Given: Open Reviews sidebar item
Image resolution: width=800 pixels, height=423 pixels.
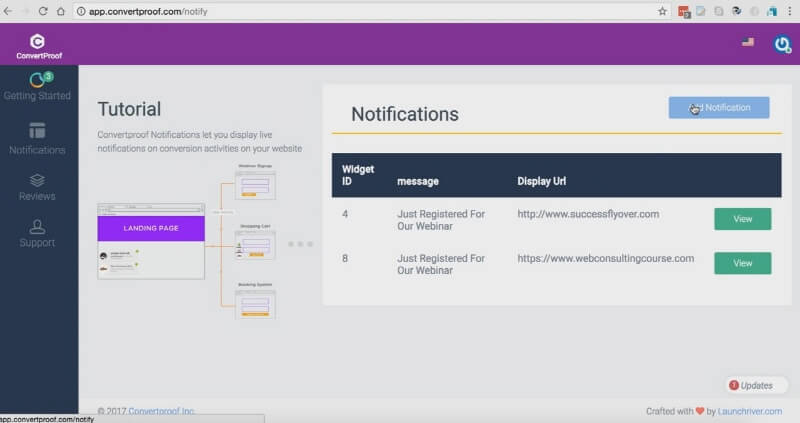Looking at the screenshot, I should pyautogui.click(x=37, y=187).
